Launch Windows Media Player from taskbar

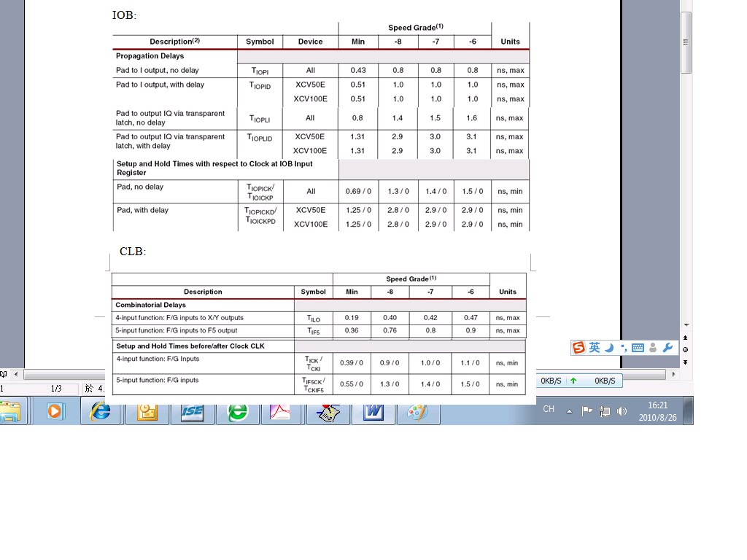coord(55,411)
